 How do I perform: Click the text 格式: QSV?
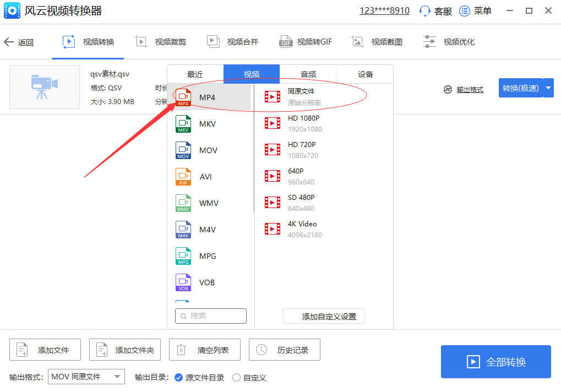106,88
